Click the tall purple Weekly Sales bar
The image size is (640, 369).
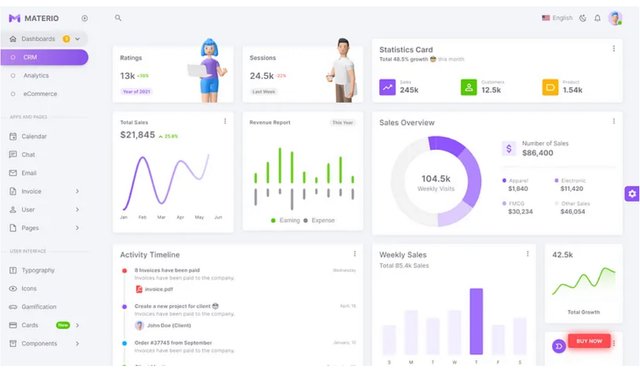pyautogui.click(x=476, y=321)
